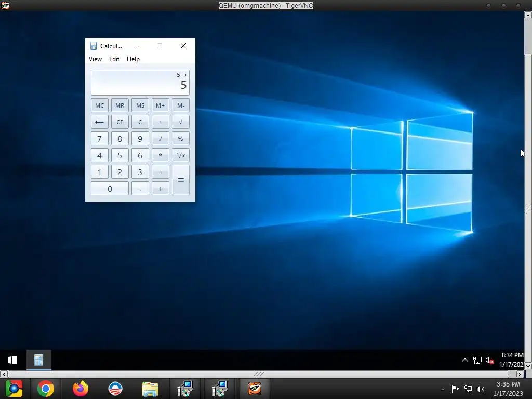Click the host tray network icon
The height and width of the screenshot is (399, 532).
pos(468,389)
